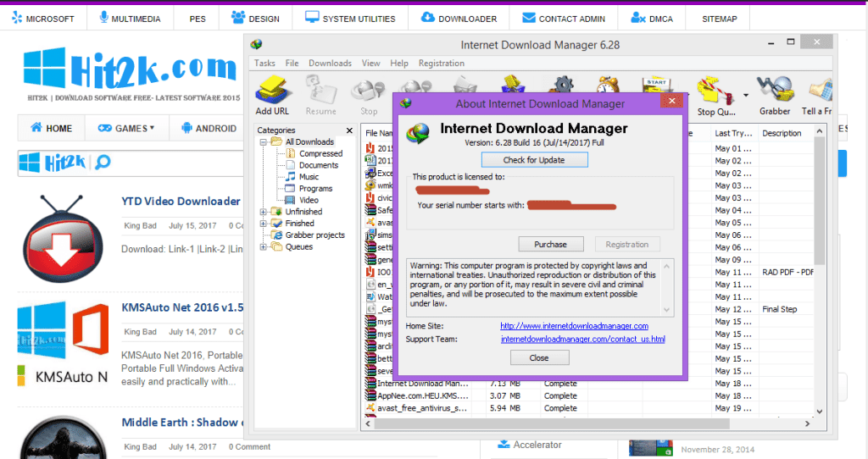
Task: Open the internetdownloadmanager.com Home Site link
Action: [574, 326]
